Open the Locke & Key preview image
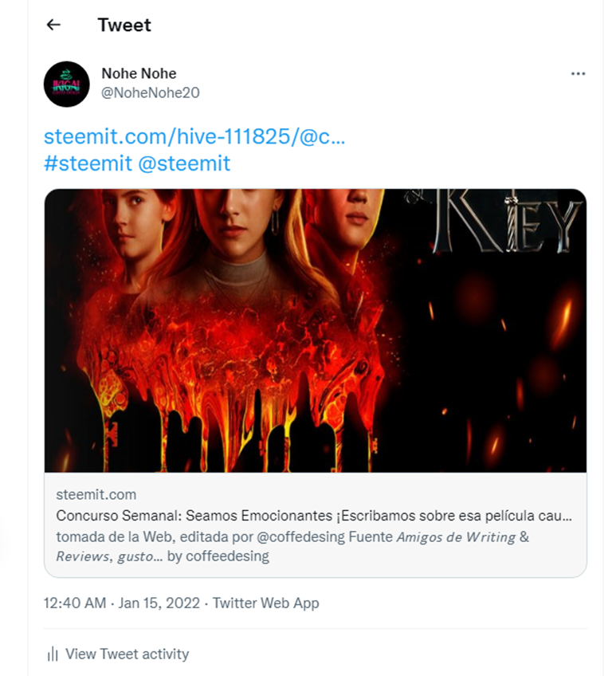The height and width of the screenshot is (676, 616). [315, 331]
